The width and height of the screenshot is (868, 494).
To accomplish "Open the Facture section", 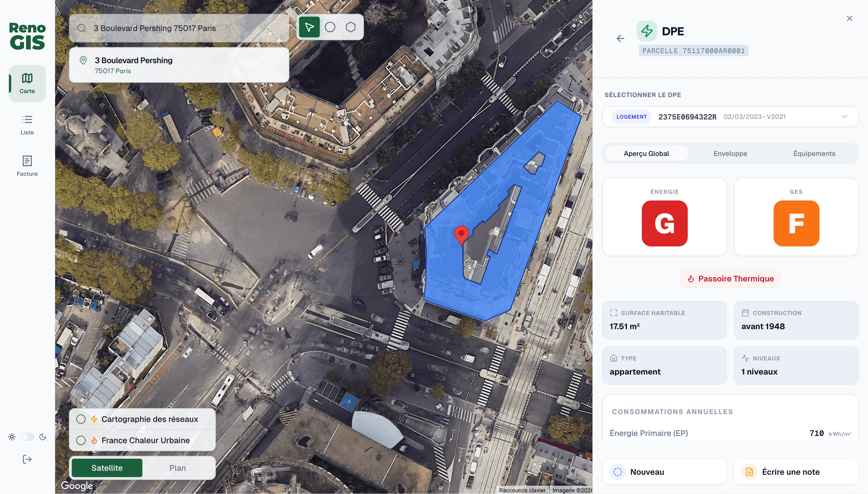I will pos(27,166).
